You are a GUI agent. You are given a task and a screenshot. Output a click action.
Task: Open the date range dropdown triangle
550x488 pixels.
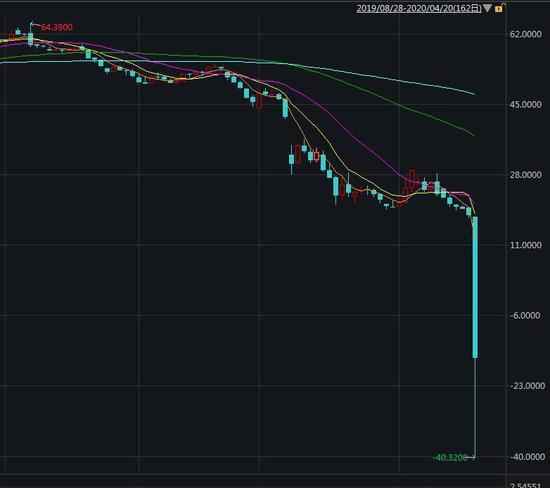[x=487, y=8]
